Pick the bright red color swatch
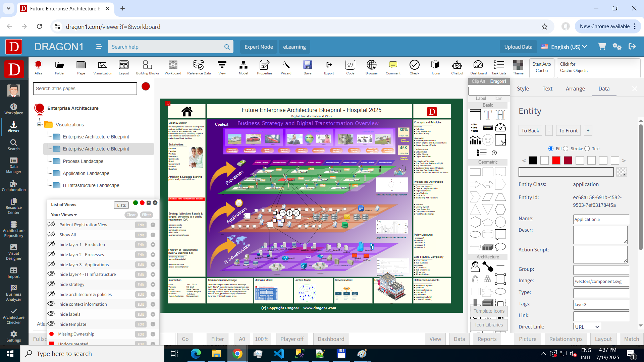 [556, 161]
